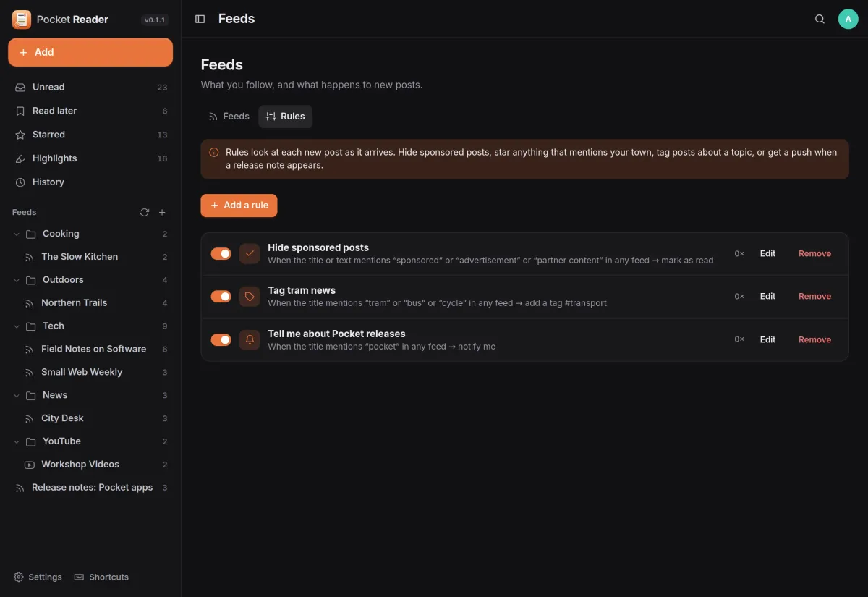Toggle off the Tag tram news rule
The height and width of the screenshot is (597, 868).
pyautogui.click(x=221, y=296)
